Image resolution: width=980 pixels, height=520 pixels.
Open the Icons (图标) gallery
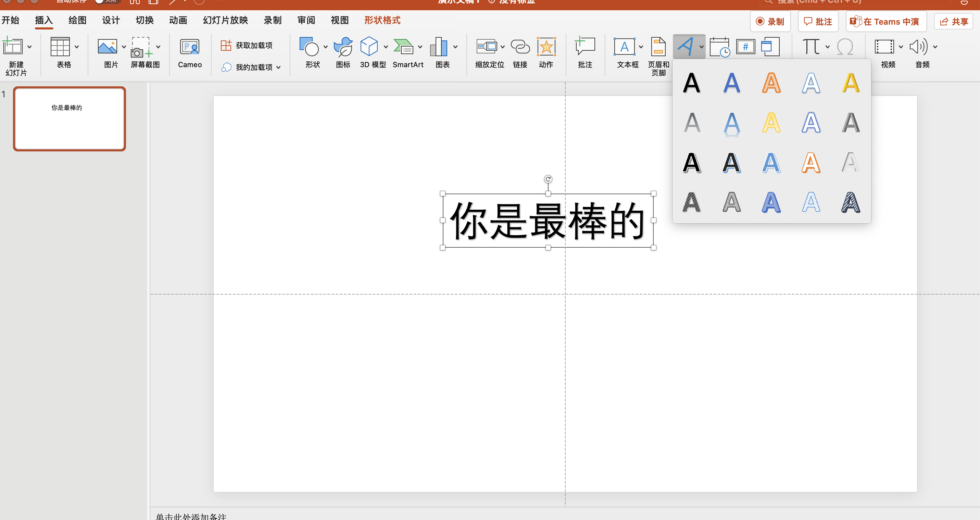[343, 47]
